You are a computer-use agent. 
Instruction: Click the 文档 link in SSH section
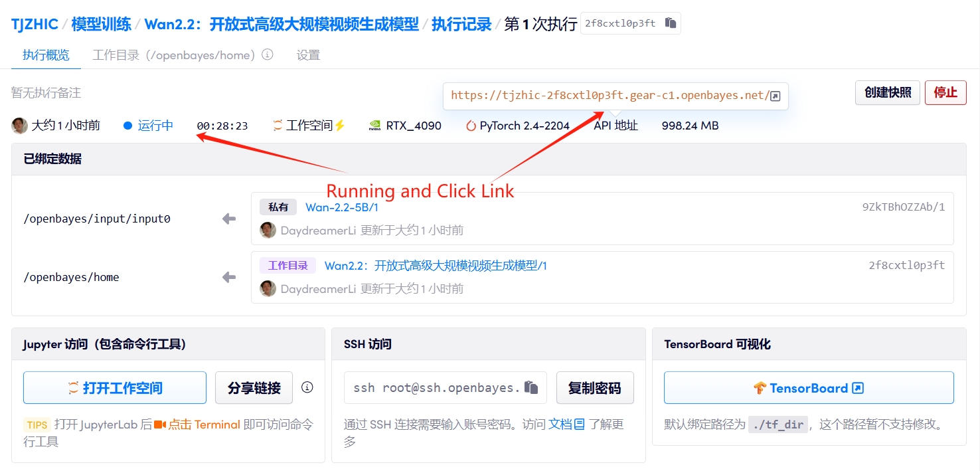tap(560, 424)
